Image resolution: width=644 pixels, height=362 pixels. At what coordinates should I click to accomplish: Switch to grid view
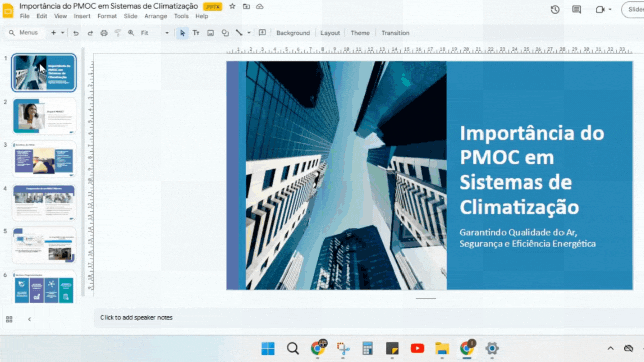(x=9, y=319)
